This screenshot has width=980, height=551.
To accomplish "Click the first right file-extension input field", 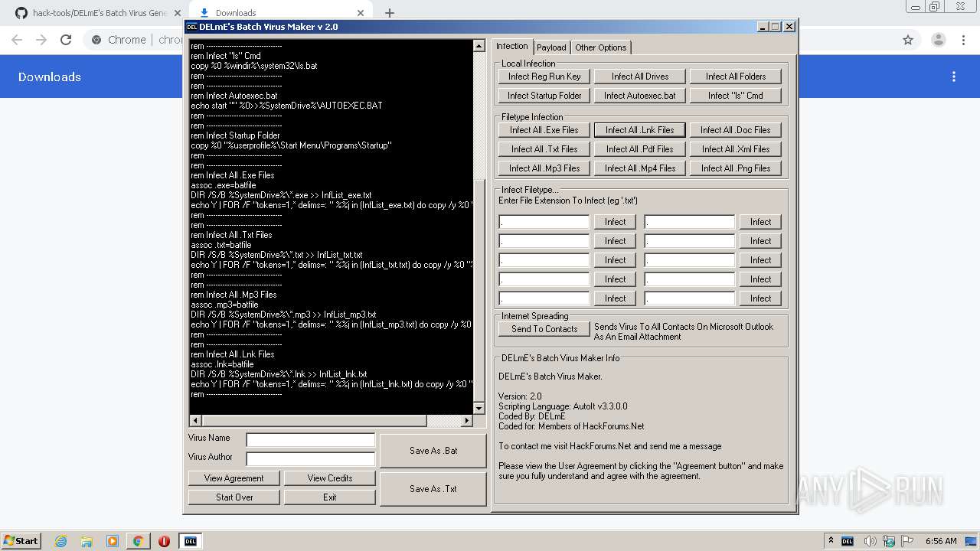I will (690, 222).
